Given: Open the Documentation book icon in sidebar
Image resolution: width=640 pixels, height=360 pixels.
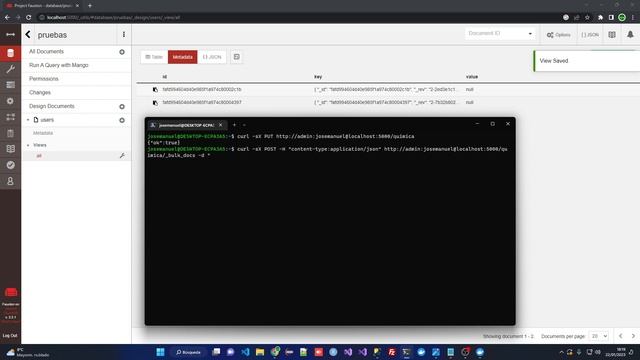Looking at the screenshot, I should click(11, 149).
